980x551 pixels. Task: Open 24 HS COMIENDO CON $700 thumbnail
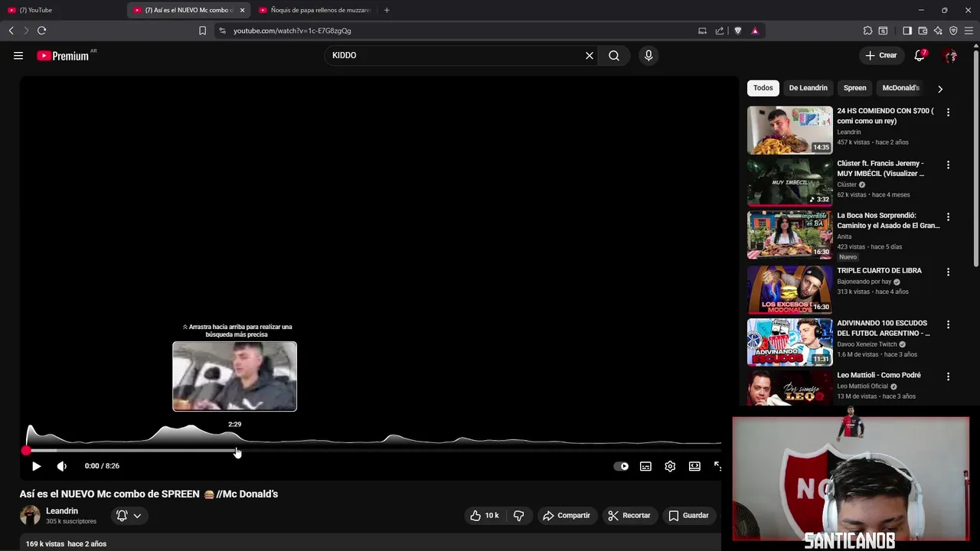(789, 130)
